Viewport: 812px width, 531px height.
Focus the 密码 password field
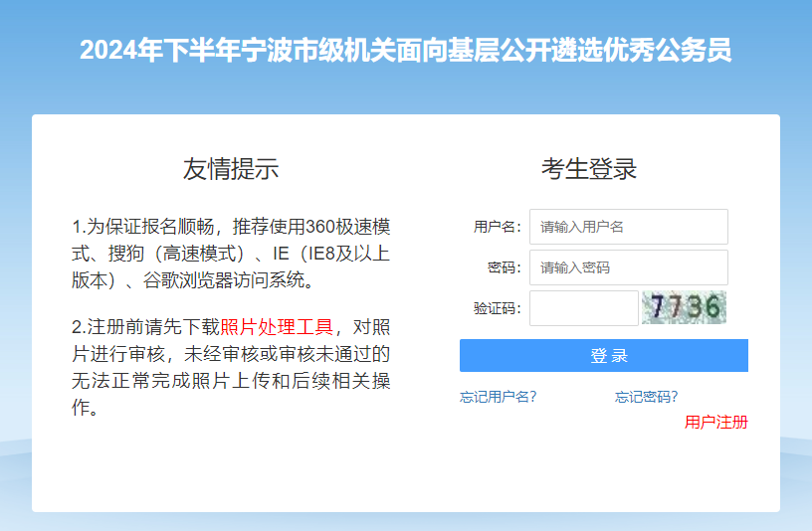(628, 267)
